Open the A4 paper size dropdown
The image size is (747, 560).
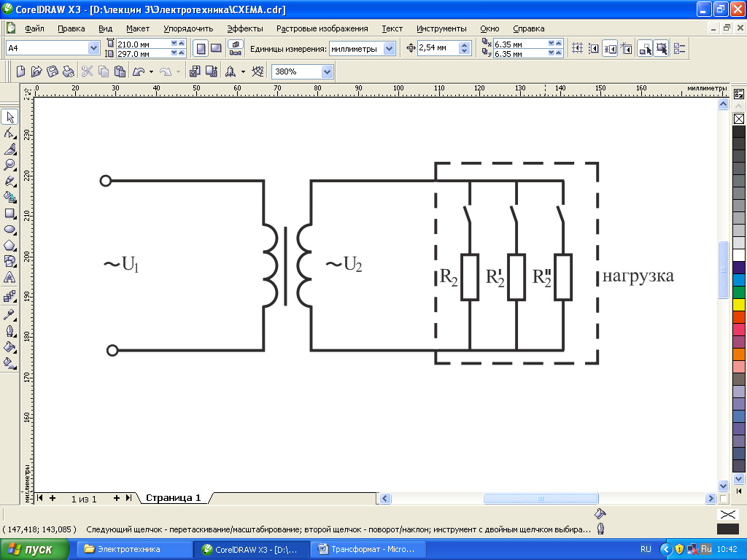[x=93, y=48]
